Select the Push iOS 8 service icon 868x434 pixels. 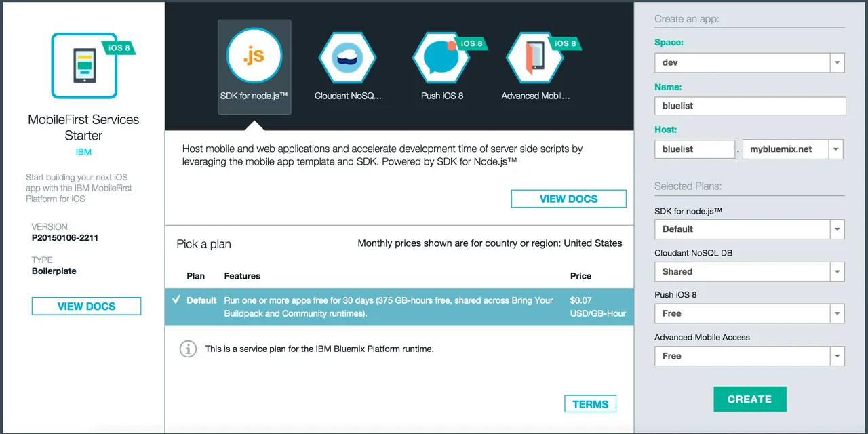click(x=442, y=58)
